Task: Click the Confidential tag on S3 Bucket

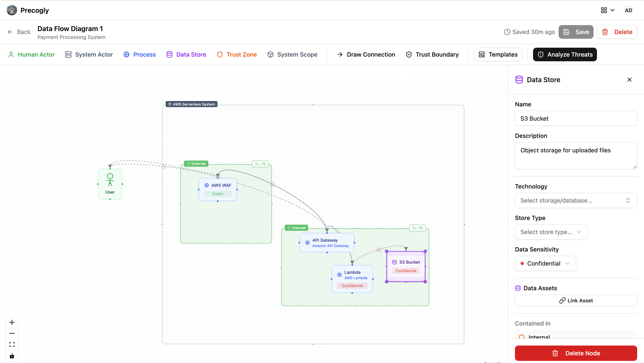Action: (406, 271)
